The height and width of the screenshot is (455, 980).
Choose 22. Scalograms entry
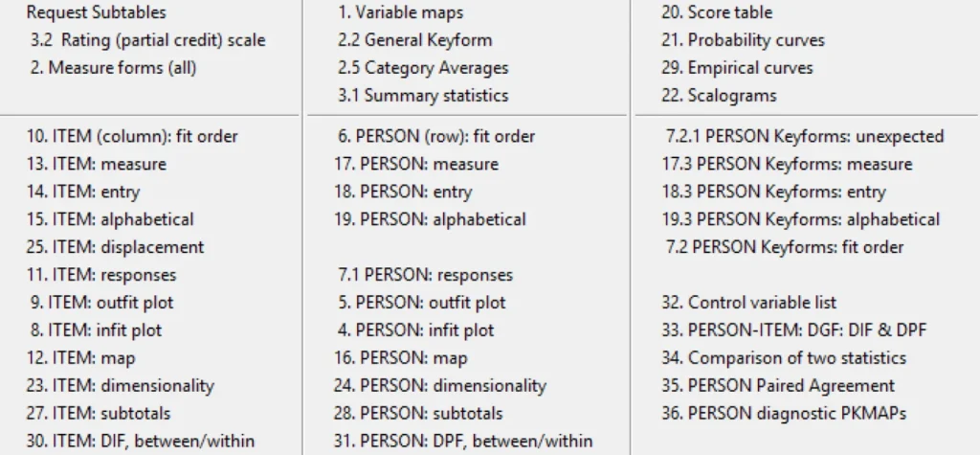click(718, 96)
